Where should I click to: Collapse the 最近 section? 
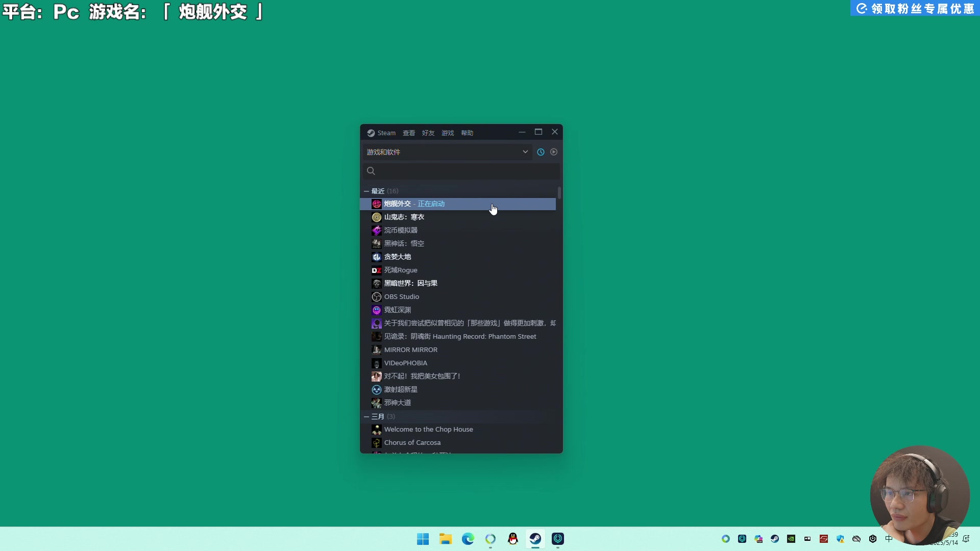coord(366,191)
